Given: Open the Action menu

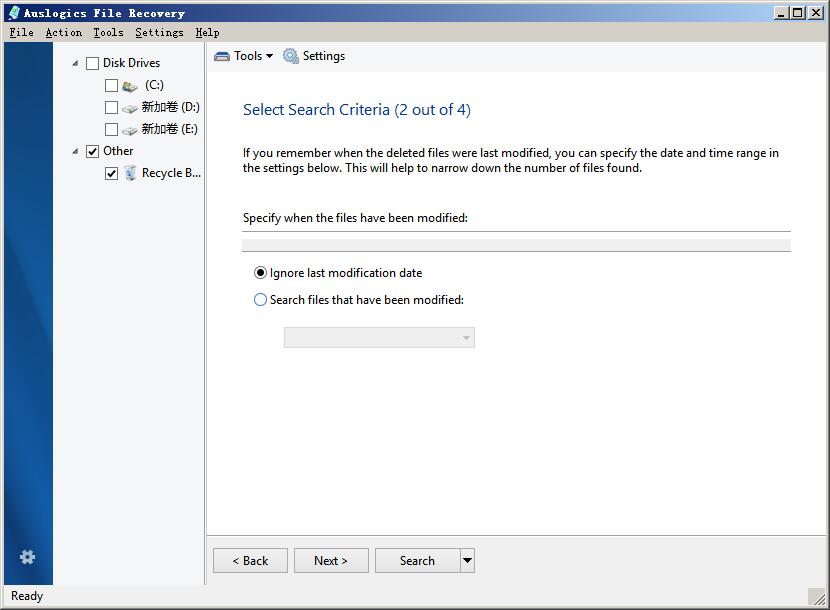Looking at the screenshot, I should tap(64, 32).
